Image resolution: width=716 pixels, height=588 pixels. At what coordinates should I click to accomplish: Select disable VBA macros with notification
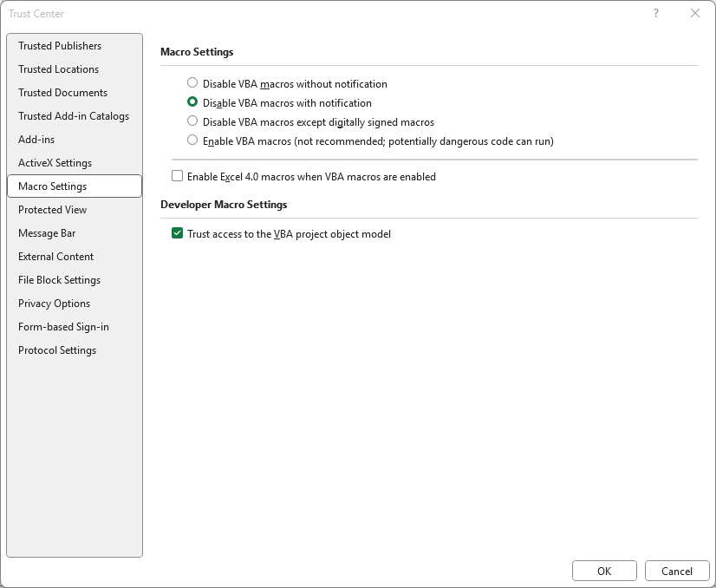(x=192, y=101)
